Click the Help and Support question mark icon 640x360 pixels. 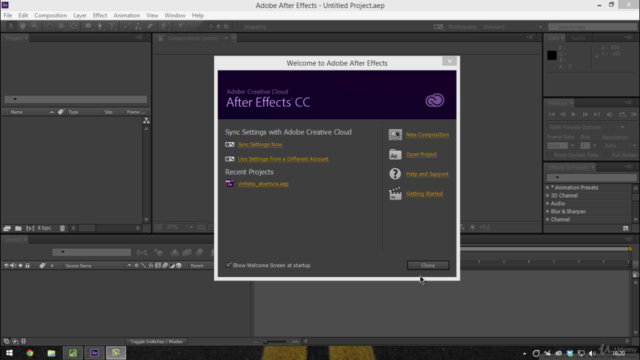pyautogui.click(x=395, y=174)
